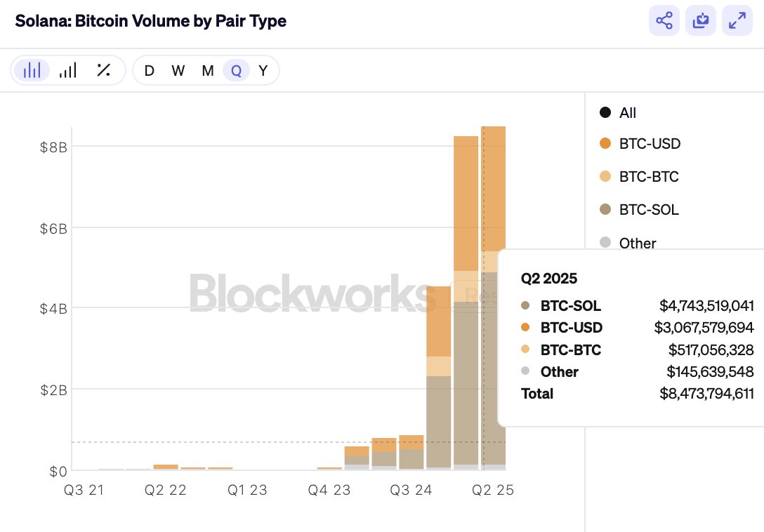Set interval to Weekly (W)
Viewport: 764px width, 532px height.
point(178,70)
